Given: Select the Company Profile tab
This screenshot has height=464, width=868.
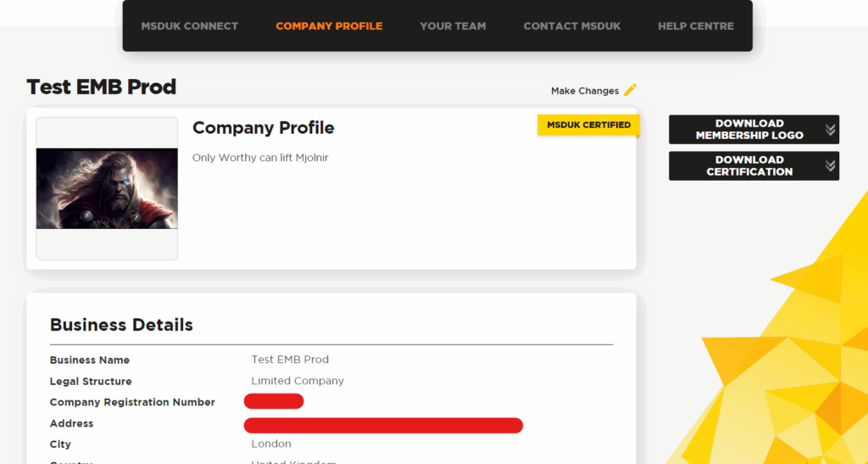Looking at the screenshot, I should 329,26.
